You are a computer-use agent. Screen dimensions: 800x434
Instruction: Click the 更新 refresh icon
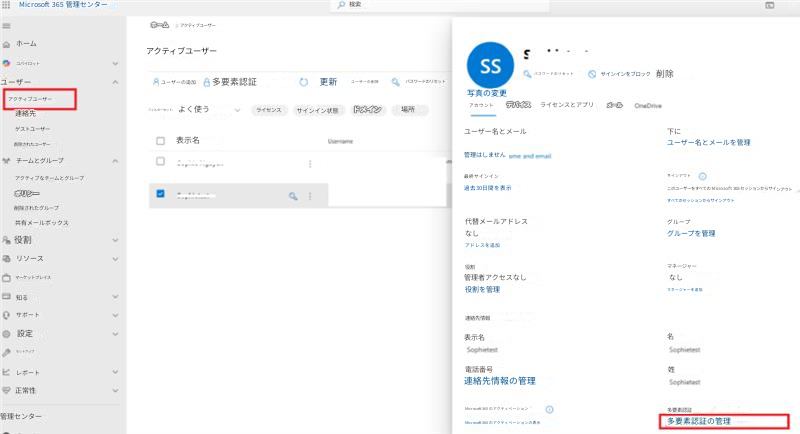pos(304,82)
